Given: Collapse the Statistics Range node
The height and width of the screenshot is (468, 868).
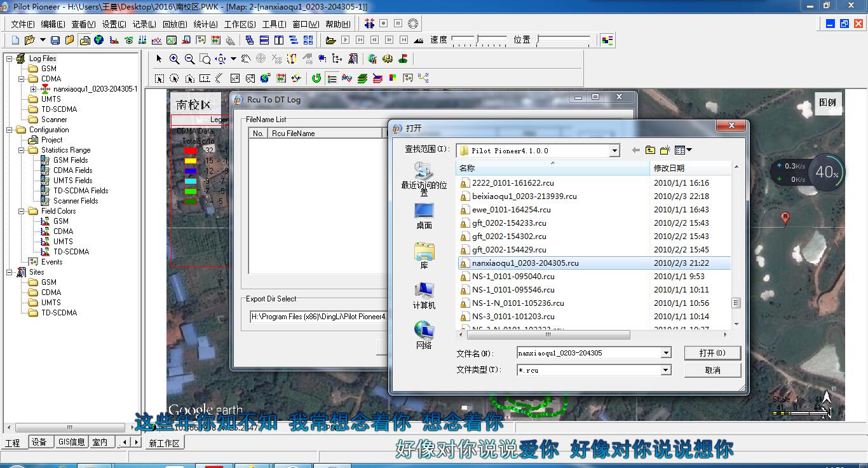Looking at the screenshot, I should click(21, 150).
